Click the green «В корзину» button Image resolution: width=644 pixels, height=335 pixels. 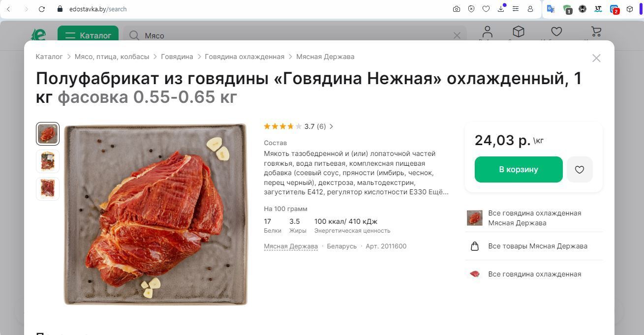tap(518, 170)
